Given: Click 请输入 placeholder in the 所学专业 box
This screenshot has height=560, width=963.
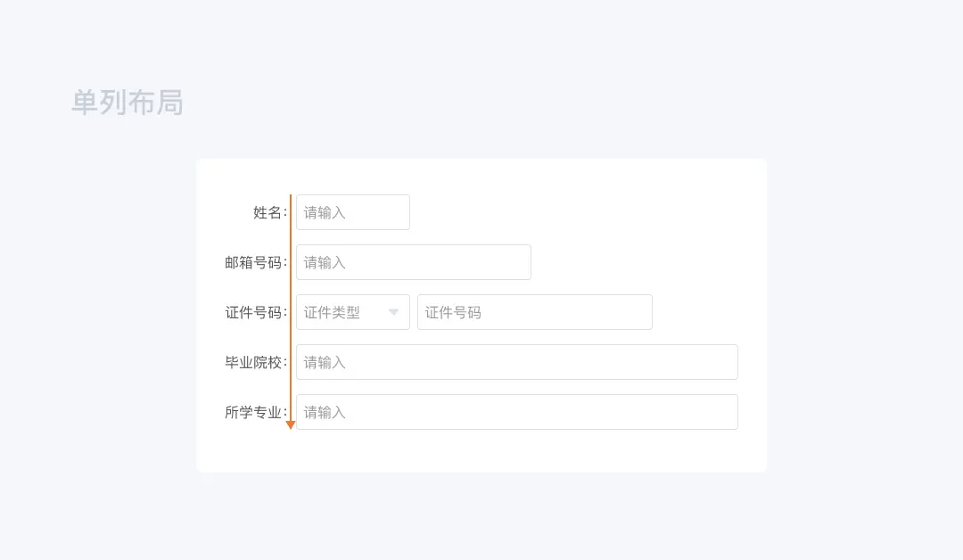Looking at the screenshot, I should coord(325,412).
